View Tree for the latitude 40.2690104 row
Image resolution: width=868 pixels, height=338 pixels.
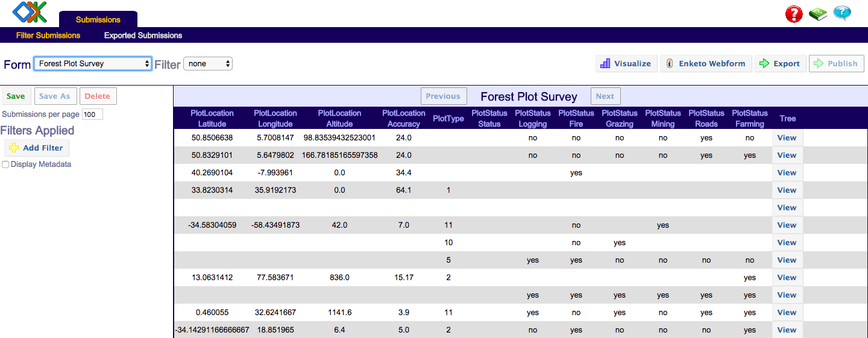(x=787, y=172)
